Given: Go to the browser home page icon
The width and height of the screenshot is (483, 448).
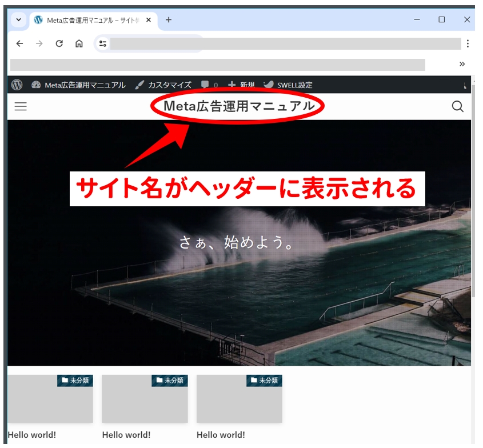Looking at the screenshot, I should pos(79,43).
